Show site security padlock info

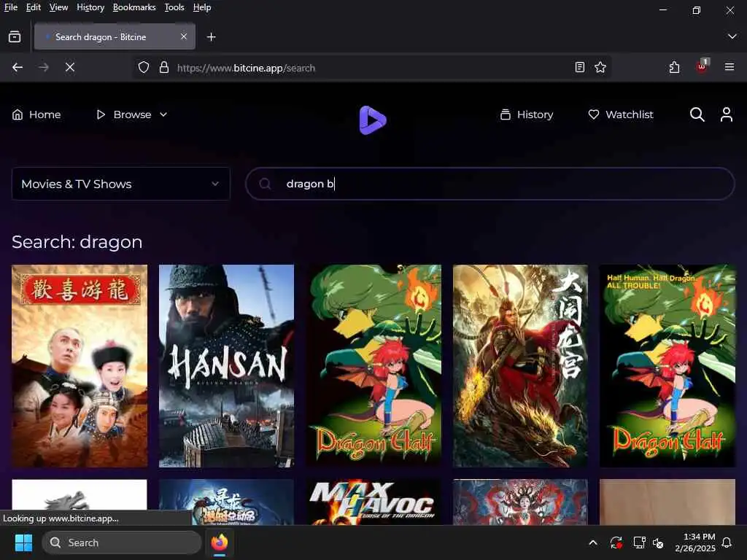pos(164,68)
